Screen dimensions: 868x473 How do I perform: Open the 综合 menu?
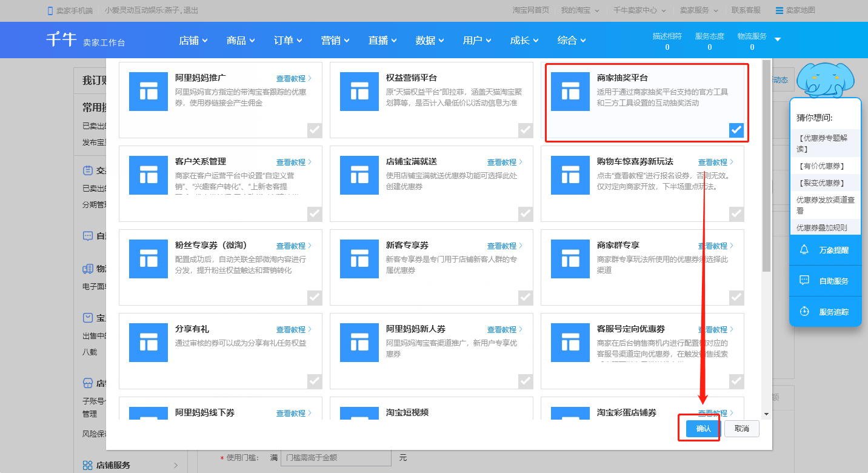pyautogui.click(x=572, y=41)
